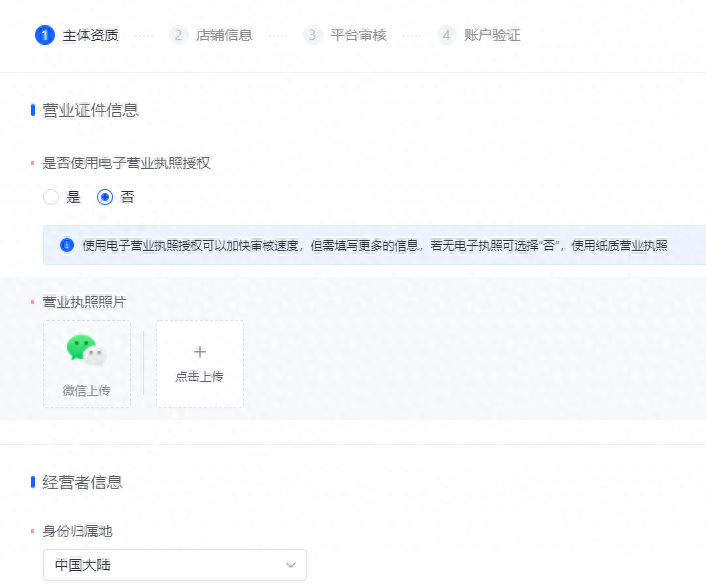Screen dimensions: 706x588
Task: Click the 营业证件信息 heading
Action: pyautogui.click(x=91, y=110)
